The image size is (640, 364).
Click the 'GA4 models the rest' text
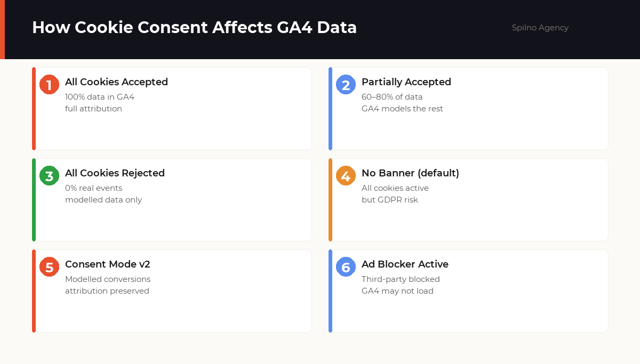click(402, 109)
